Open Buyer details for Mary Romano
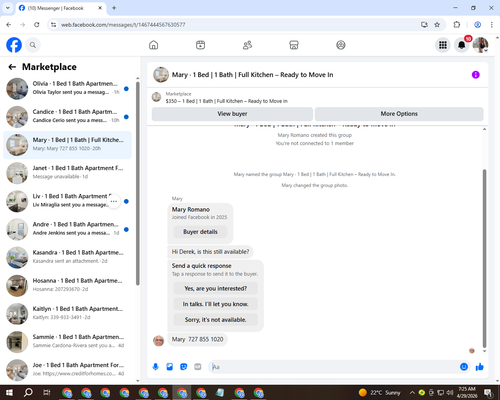 tap(200, 232)
